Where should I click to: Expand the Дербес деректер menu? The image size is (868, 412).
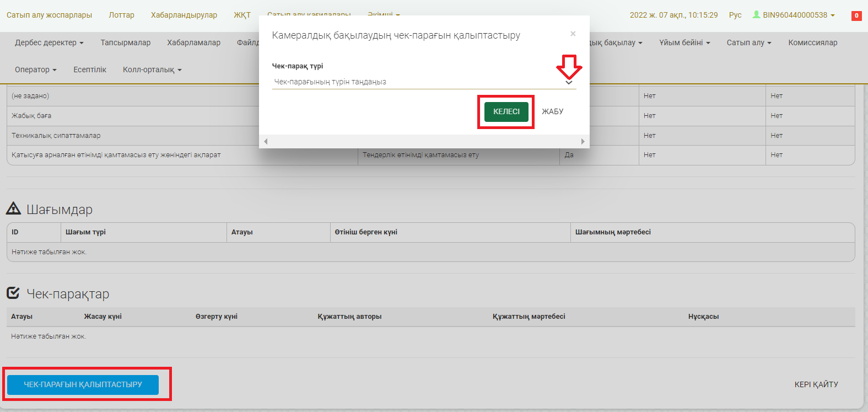tap(49, 42)
